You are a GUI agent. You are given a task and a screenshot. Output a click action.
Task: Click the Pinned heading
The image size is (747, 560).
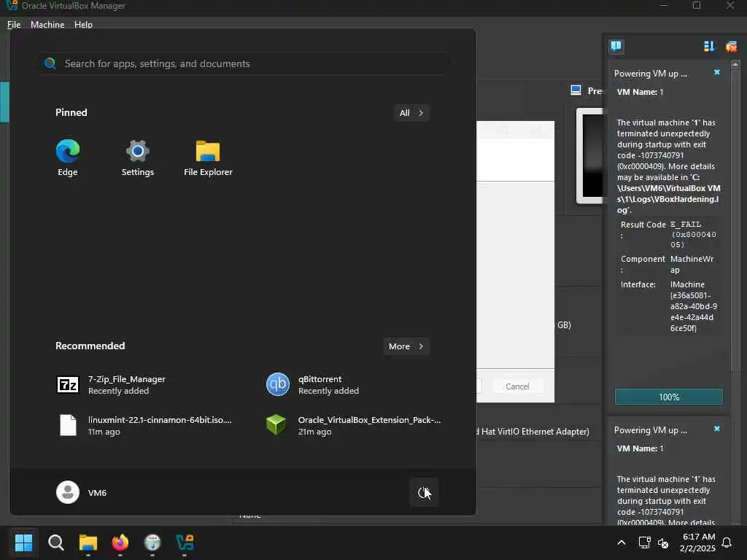click(x=71, y=112)
